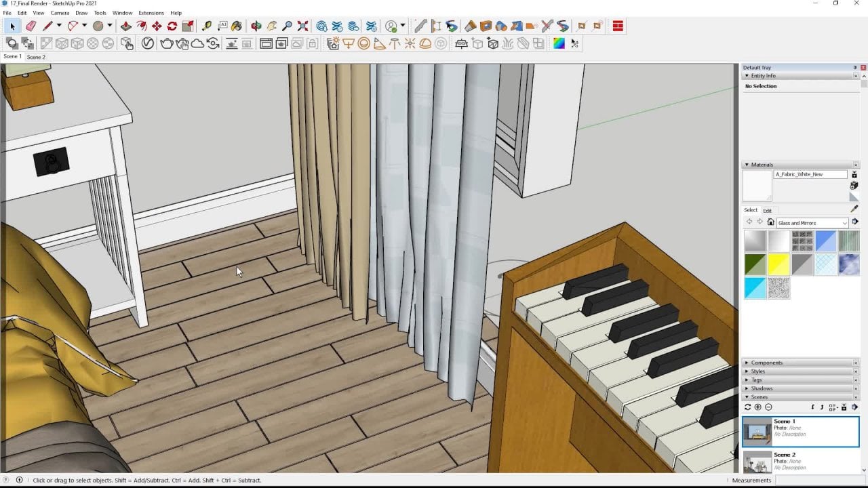Activate the Paint Bucket tool
Viewport: 868px width, 488px height.
click(236, 26)
